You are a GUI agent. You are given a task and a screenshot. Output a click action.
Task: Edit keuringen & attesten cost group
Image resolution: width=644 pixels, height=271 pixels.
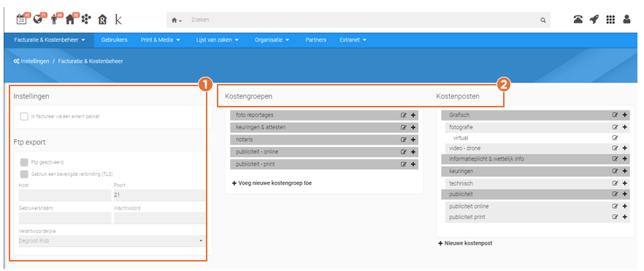404,128
